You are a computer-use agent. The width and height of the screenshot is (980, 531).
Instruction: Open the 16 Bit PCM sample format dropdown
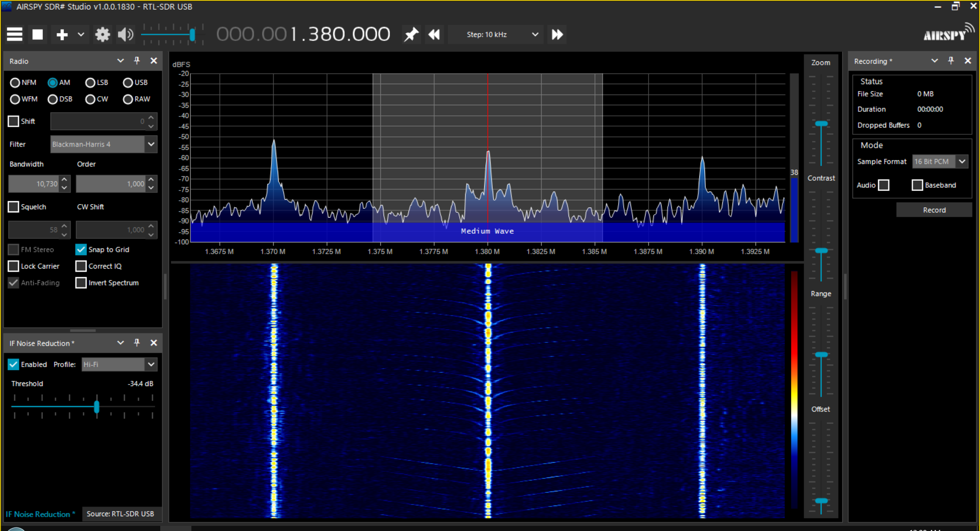click(x=940, y=161)
